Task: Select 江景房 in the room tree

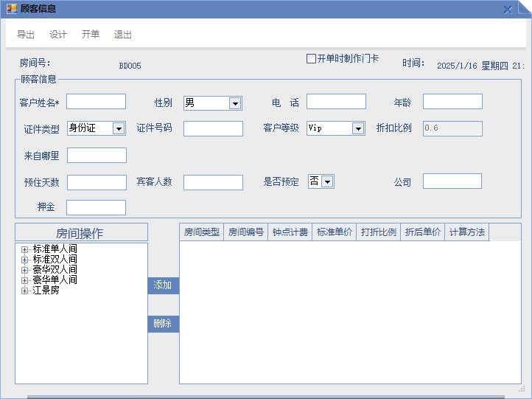Action: [x=46, y=291]
